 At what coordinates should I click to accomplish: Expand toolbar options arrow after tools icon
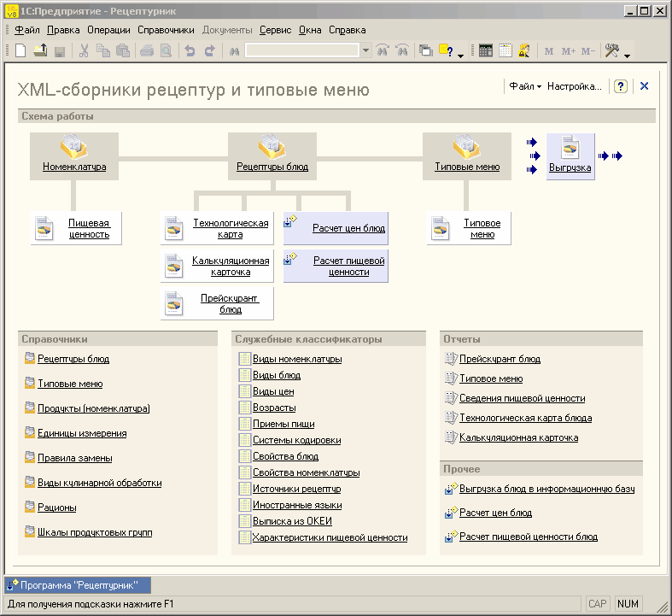point(627,56)
